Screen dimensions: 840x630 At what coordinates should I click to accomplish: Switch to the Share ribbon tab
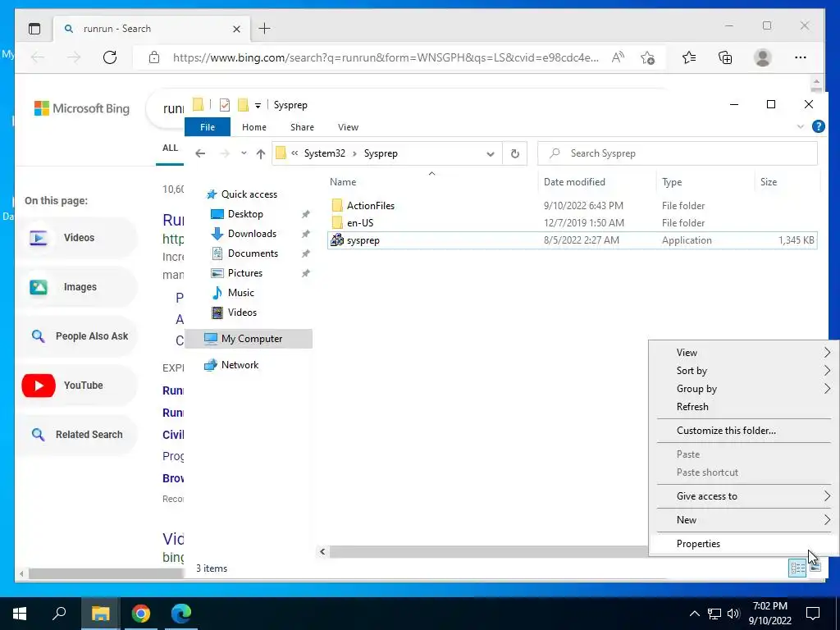(x=302, y=127)
